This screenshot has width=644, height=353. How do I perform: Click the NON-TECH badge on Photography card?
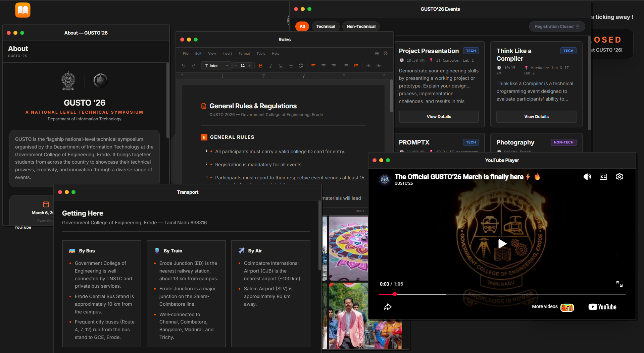click(563, 142)
